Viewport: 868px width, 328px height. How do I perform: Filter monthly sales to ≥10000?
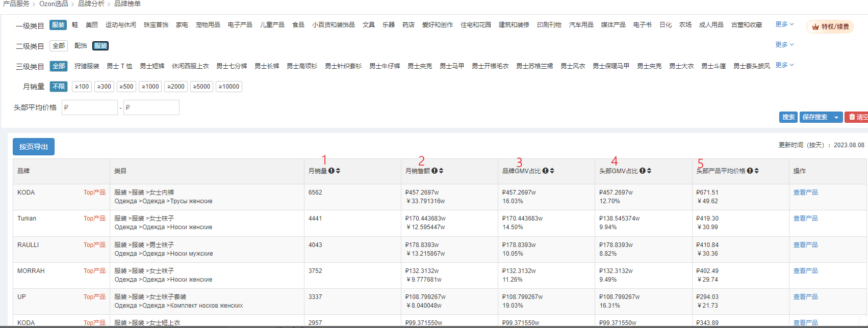click(229, 87)
